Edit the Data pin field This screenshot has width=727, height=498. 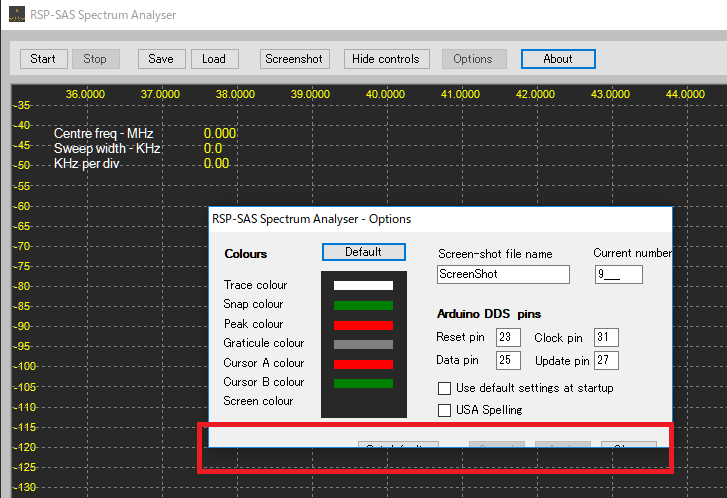click(508, 360)
